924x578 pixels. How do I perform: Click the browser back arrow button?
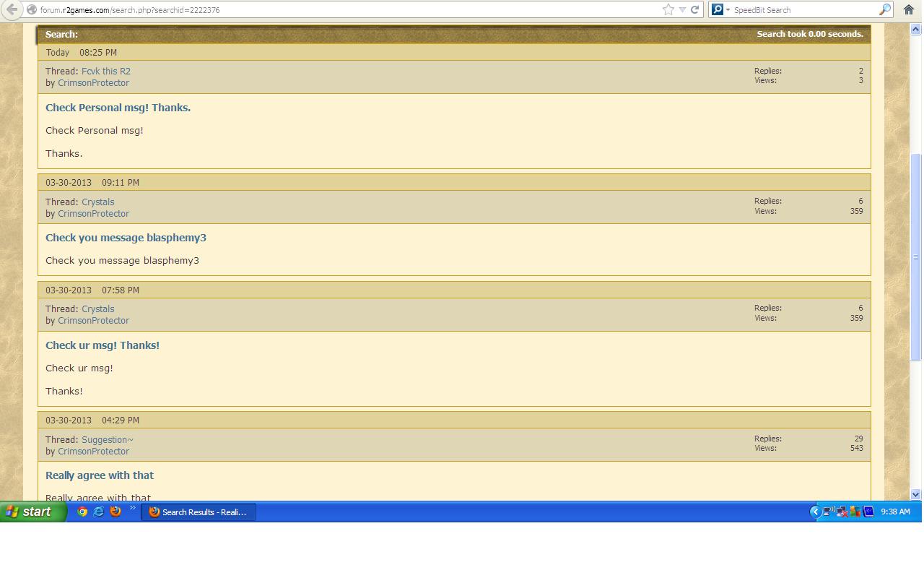click(12, 9)
